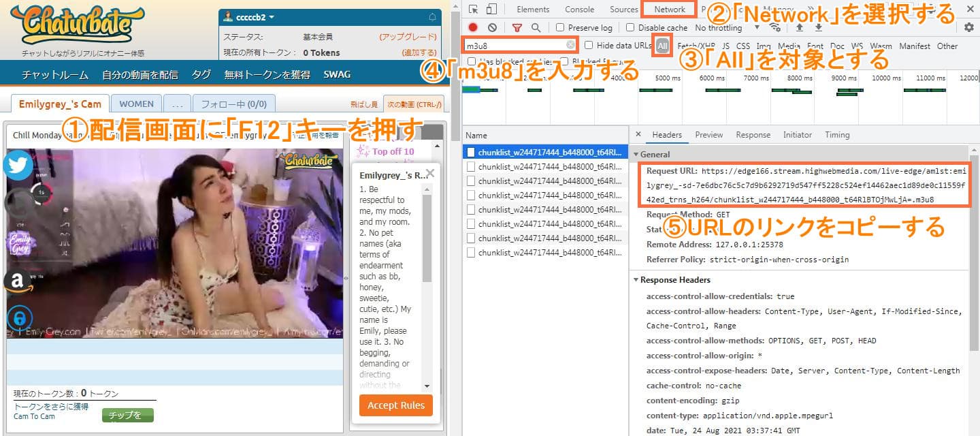
Task: Filter requests by Manifest type
Action: click(x=915, y=46)
